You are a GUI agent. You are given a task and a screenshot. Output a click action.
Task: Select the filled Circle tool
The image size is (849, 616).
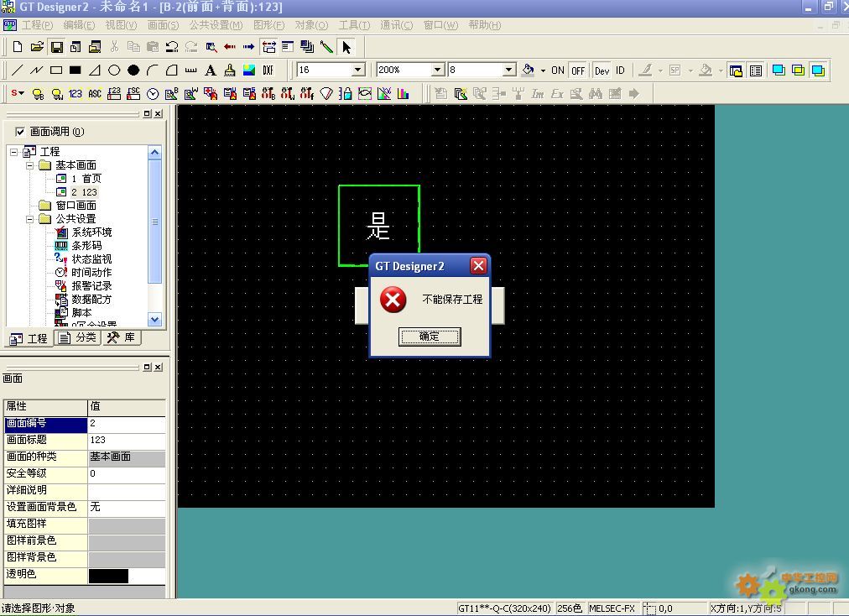pyautogui.click(x=133, y=70)
